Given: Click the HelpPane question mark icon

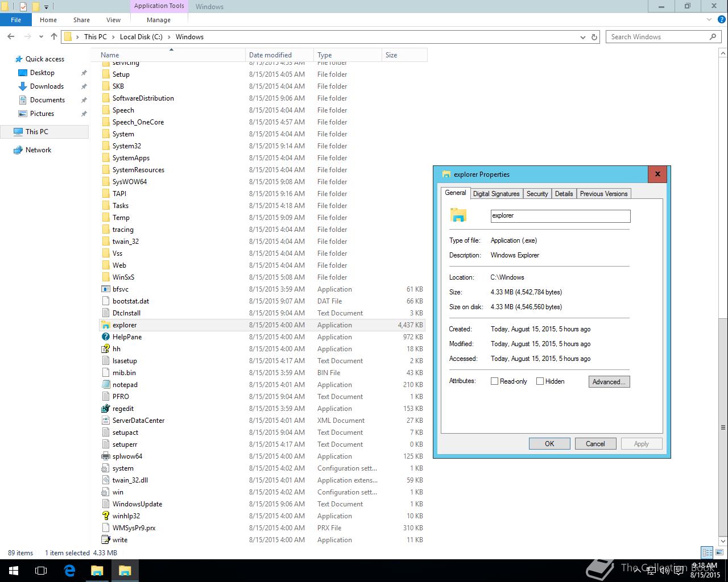Looking at the screenshot, I should pyautogui.click(x=105, y=337).
